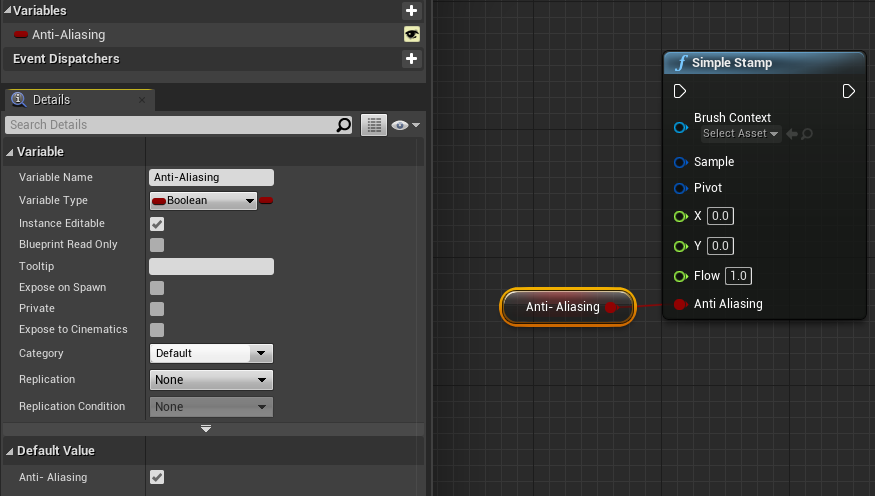Enable the Expose on Spawn checkbox

(157, 288)
